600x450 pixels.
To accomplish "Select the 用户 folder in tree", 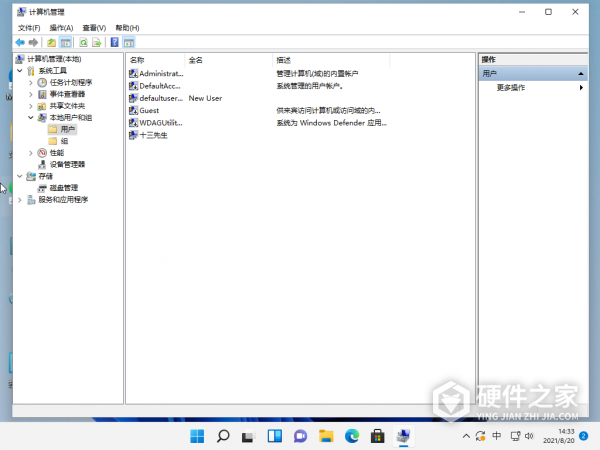I will tap(62, 129).
